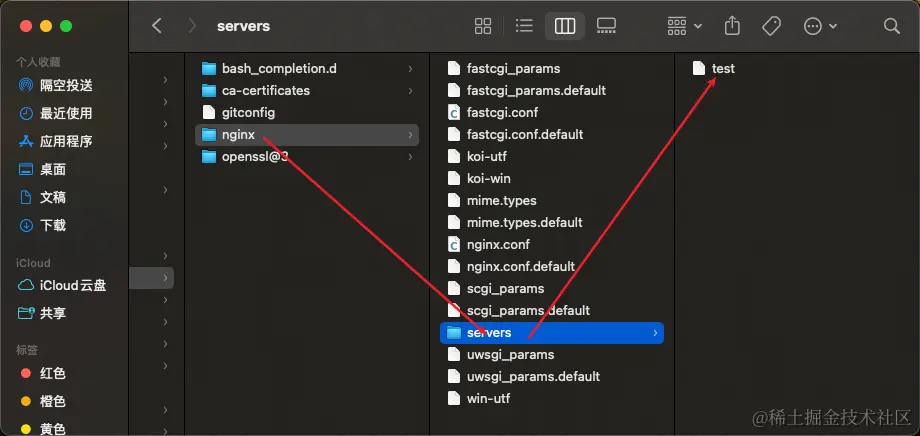Open the group-by options dropdown
This screenshot has height=436, width=920.
(685, 26)
